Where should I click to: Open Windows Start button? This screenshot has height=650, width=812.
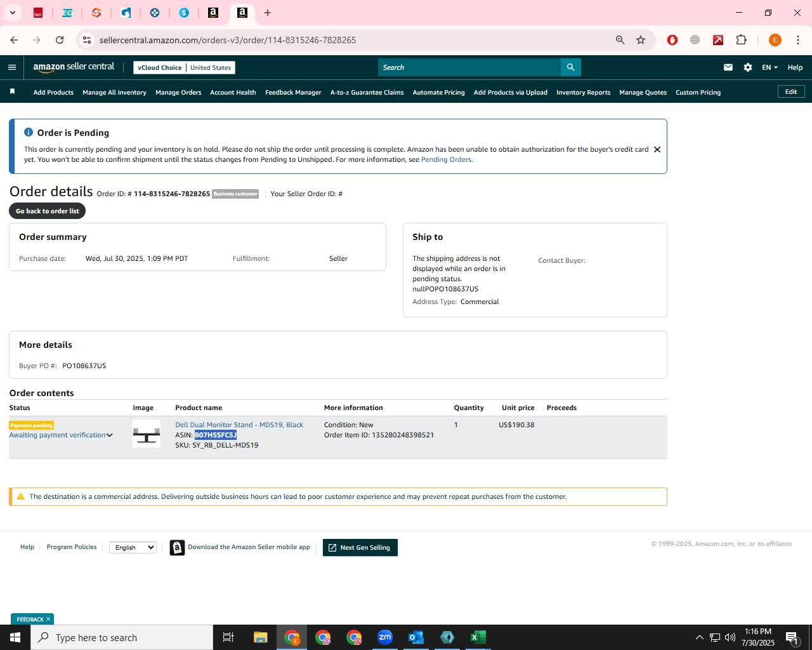[15, 637]
